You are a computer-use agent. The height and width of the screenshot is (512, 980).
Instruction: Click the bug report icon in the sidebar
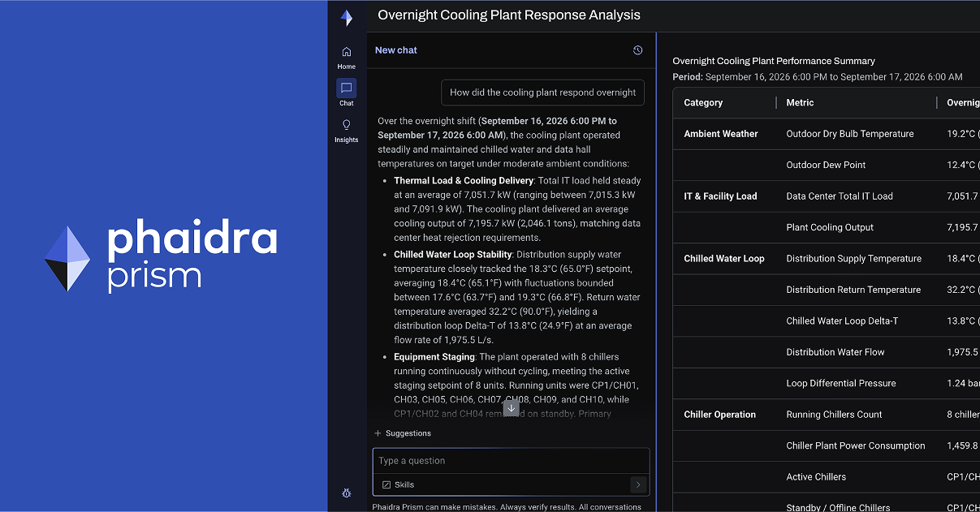(x=347, y=493)
